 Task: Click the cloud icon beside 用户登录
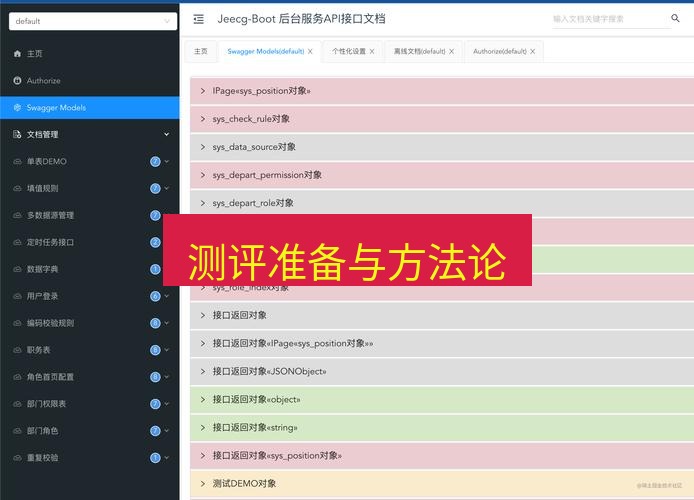17,296
